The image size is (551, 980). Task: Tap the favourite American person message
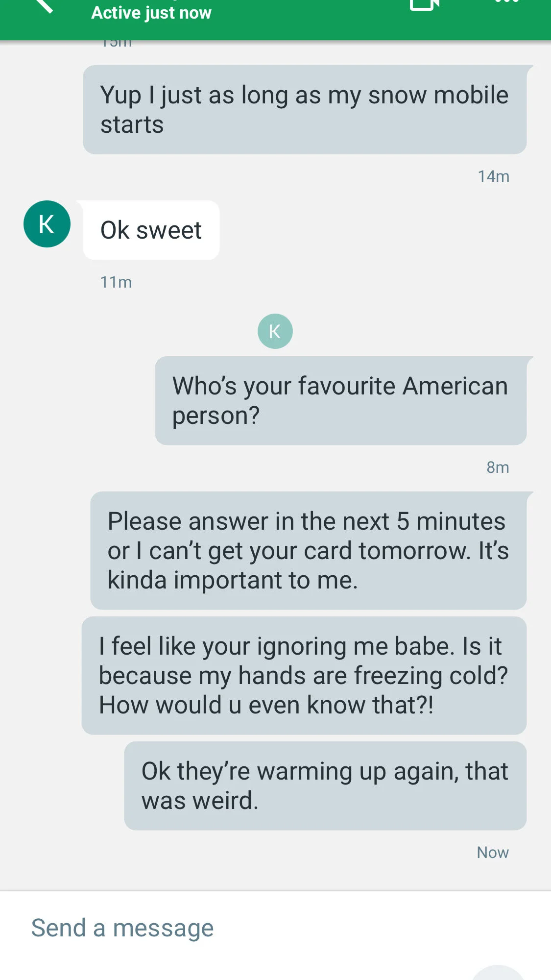pyautogui.click(x=341, y=401)
